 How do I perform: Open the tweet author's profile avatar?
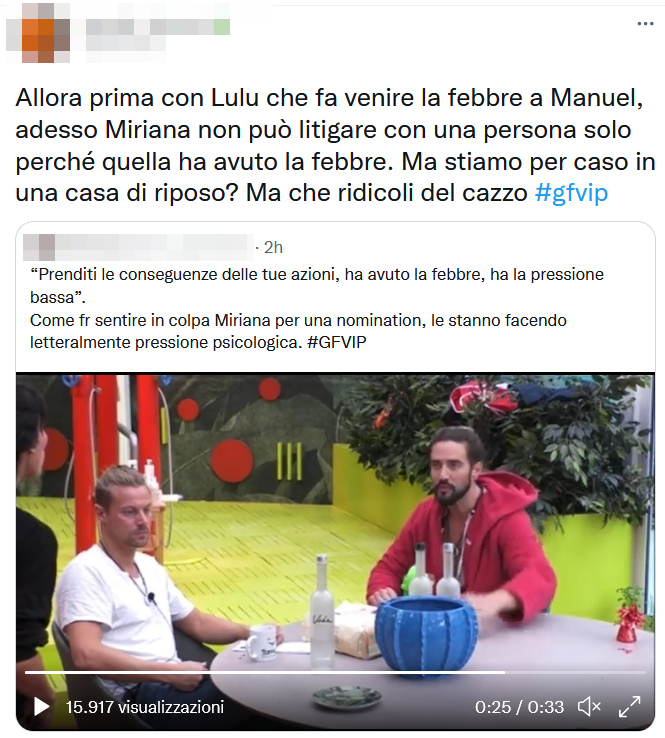[x=38, y=33]
